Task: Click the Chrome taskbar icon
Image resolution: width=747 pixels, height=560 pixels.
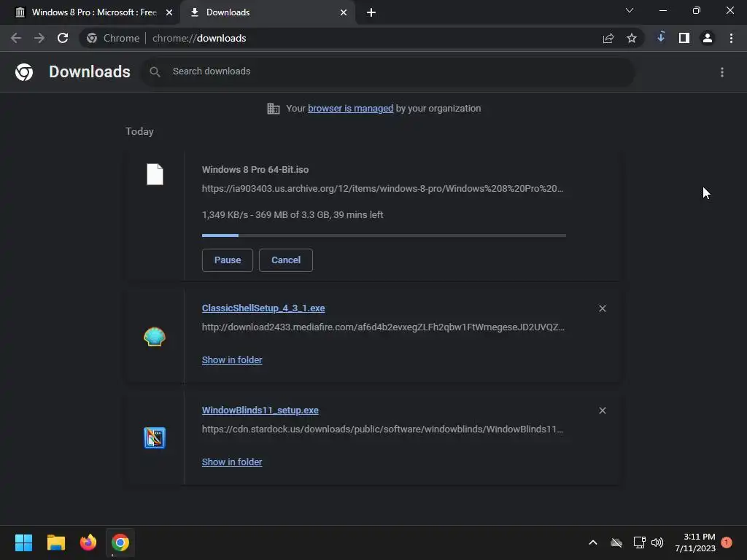Action: pos(120,542)
